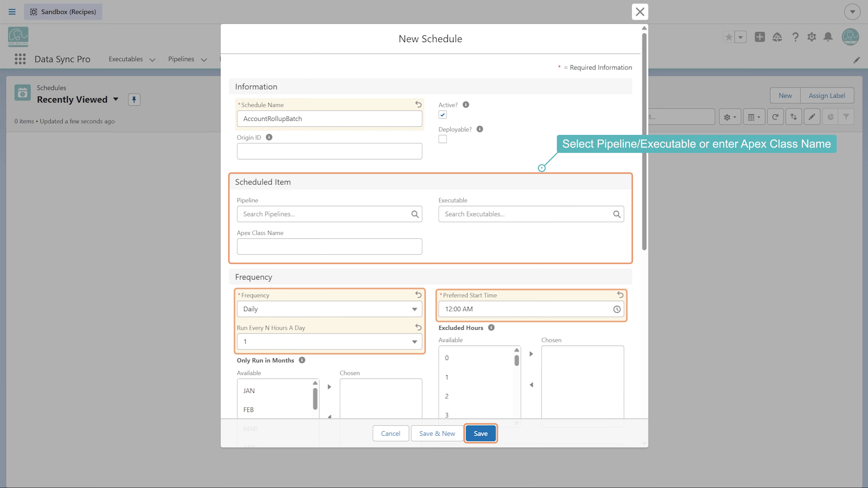Open the hamburger menu at top left
Image resolution: width=868 pixels, height=488 pixels.
click(12, 12)
